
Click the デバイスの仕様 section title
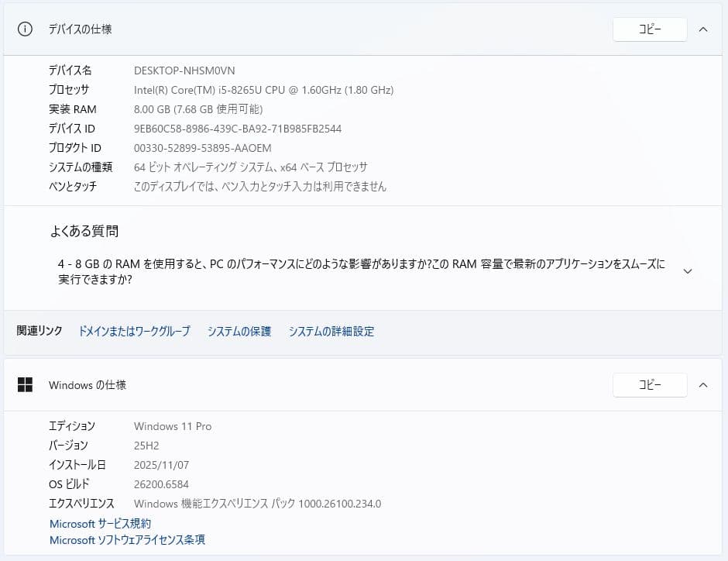pyautogui.click(x=81, y=29)
